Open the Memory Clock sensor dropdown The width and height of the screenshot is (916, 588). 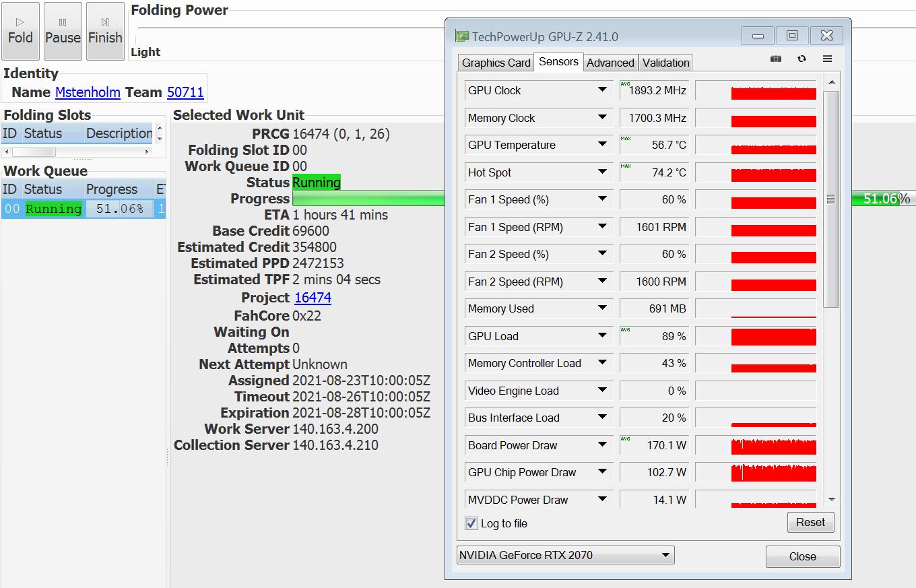click(x=602, y=117)
